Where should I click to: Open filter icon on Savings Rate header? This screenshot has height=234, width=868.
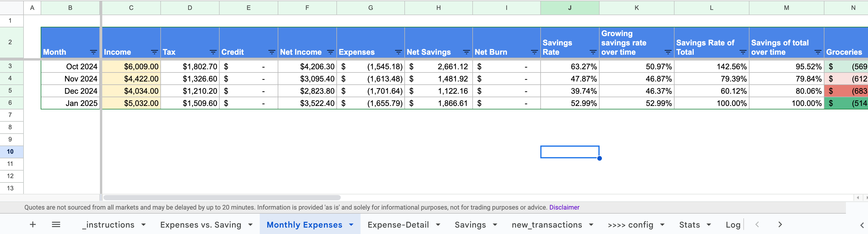coord(593,52)
